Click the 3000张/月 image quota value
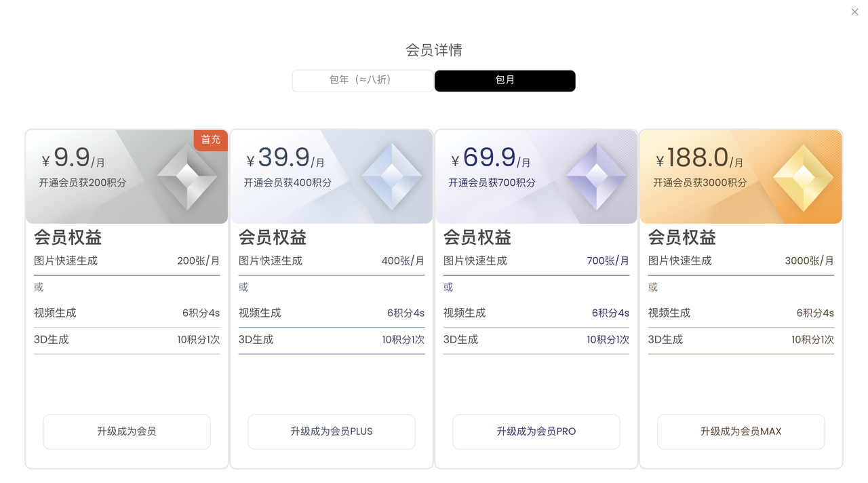This screenshot has height=483, width=868. pyautogui.click(x=810, y=260)
